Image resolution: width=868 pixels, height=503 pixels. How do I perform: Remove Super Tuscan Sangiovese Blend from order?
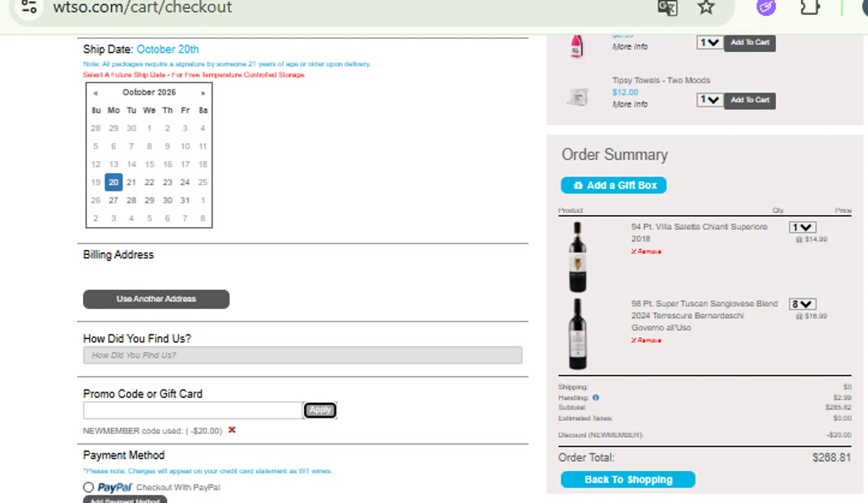point(646,340)
